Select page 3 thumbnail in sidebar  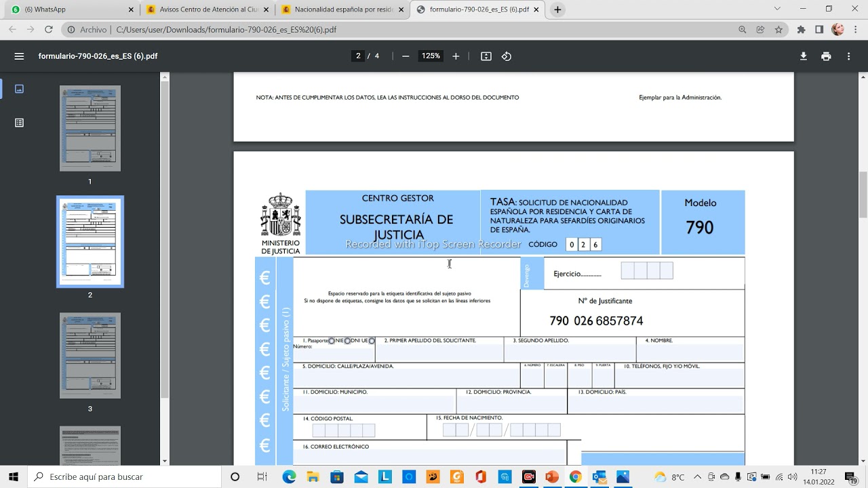tap(90, 355)
